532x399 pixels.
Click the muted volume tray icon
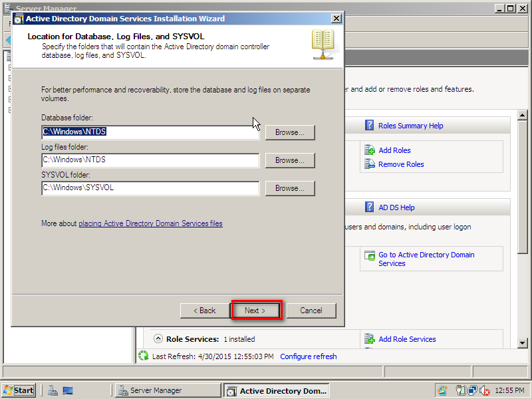click(x=485, y=390)
